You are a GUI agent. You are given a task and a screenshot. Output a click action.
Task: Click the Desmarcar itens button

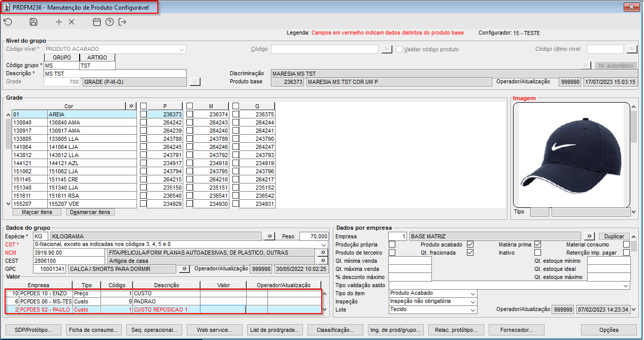90,212
